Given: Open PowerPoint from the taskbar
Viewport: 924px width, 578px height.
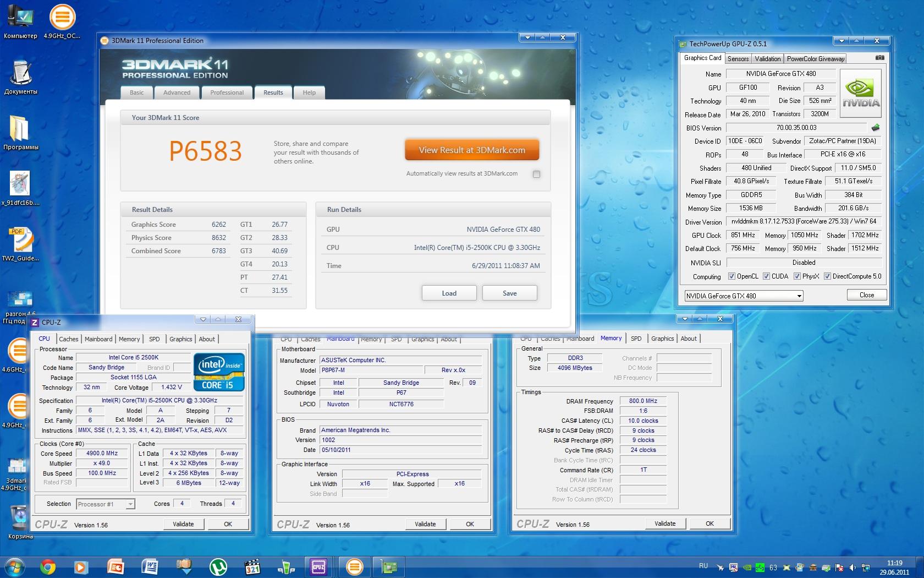Looking at the screenshot, I should tap(116, 566).
